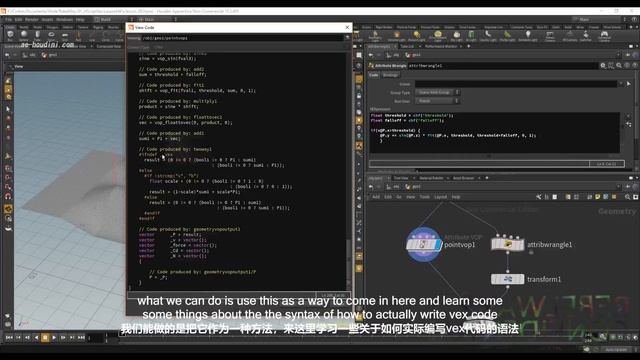This screenshot has width=640, height=360.
Task: Activate the Select tool in viewport toolbar
Action: click(8, 109)
